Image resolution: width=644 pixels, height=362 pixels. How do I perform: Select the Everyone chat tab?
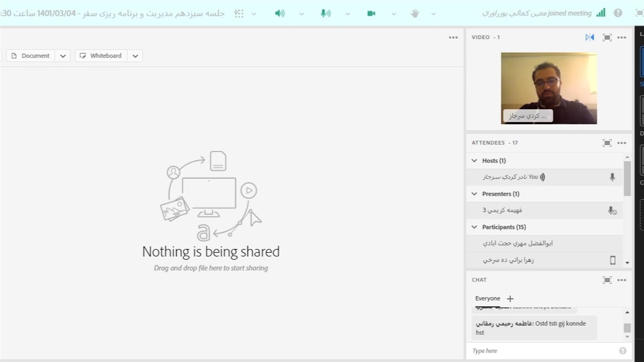click(x=488, y=298)
